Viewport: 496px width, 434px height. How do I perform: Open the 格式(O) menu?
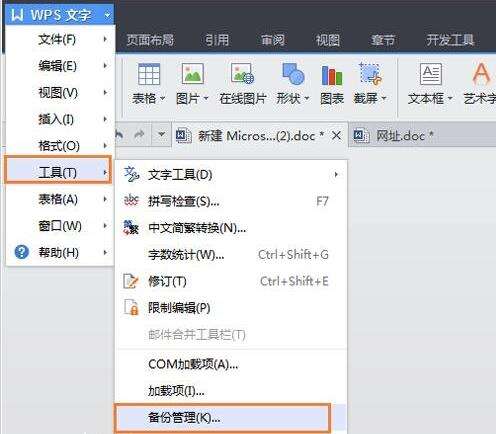(x=60, y=146)
